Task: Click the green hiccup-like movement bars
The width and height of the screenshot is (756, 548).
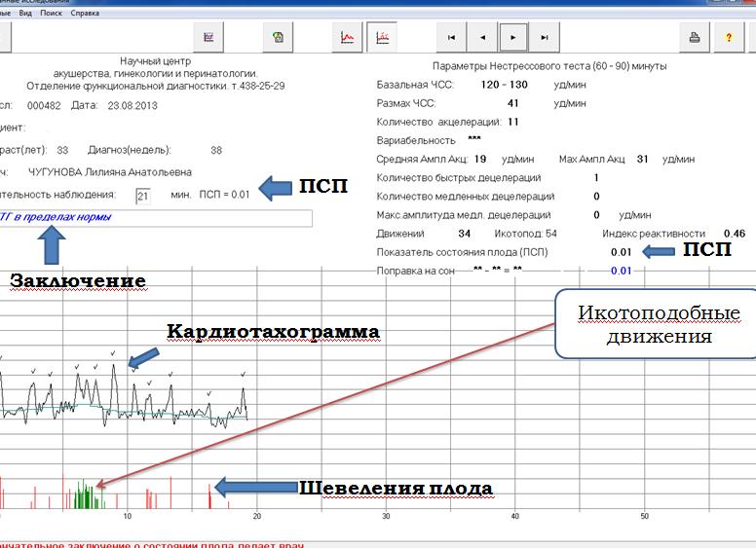Action: [88, 494]
